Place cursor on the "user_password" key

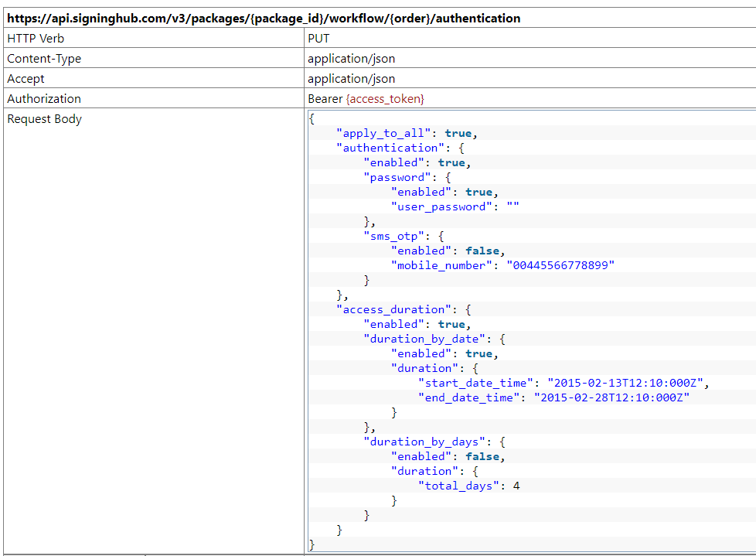pyautogui.click(x=441, y=206)
